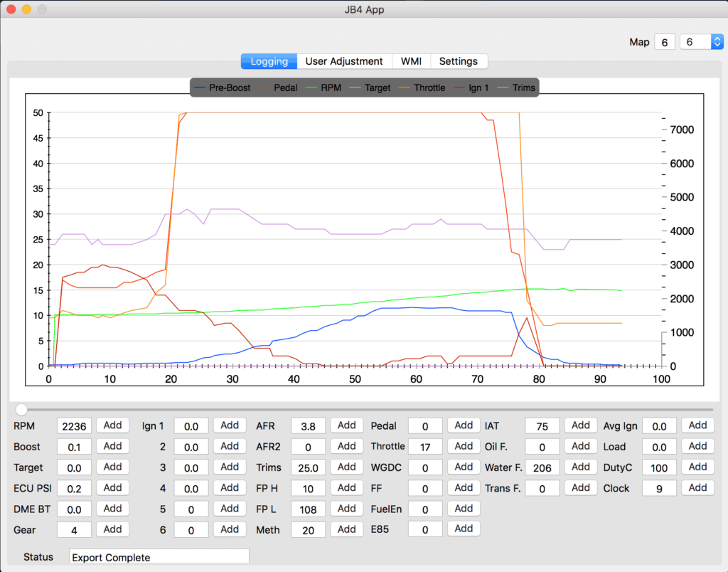Viewport: 728px width, 572px height.
Task: Select the Logging tab
Action: [269, 61]
